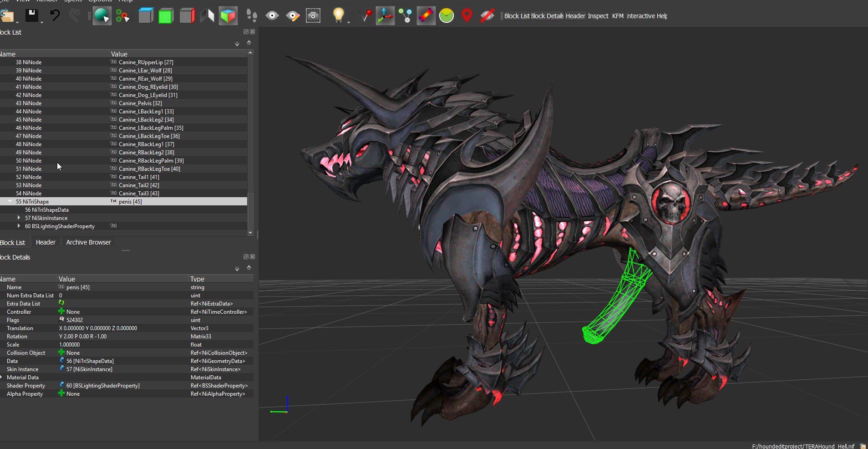Click the status bar icon at far right

click(x=863, y=446)
